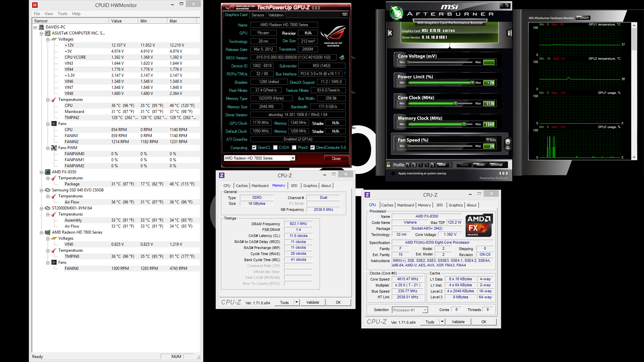Screen dimensions: 644x362
Task: Click the DAVIDS-PC computer icon in HWMonitor
Action: point(42,27)
